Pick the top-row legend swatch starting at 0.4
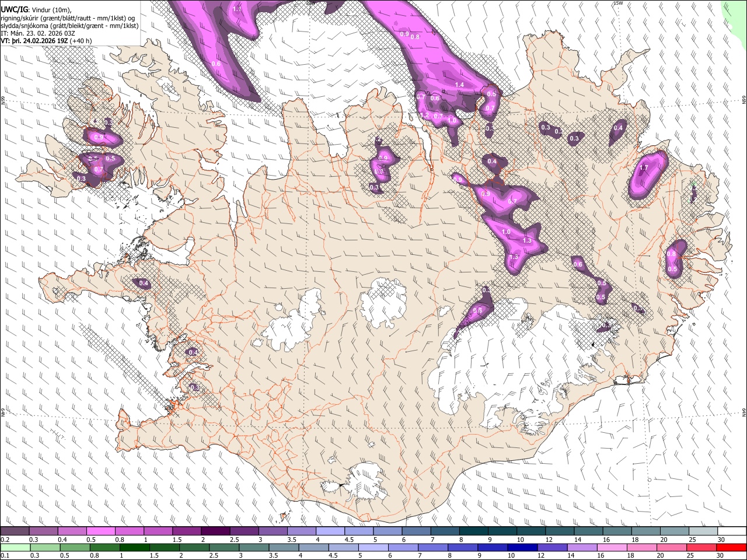Viewport: 747px width, 560px height. [72, 531]
